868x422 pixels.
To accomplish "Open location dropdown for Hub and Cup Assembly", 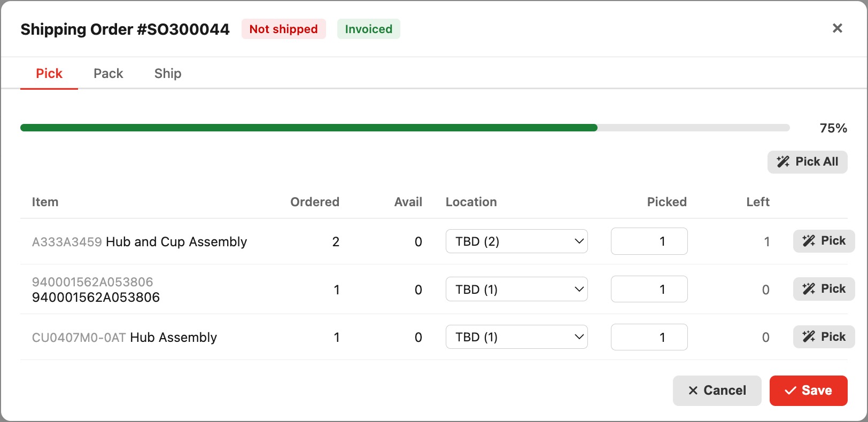I will (516, 241).
